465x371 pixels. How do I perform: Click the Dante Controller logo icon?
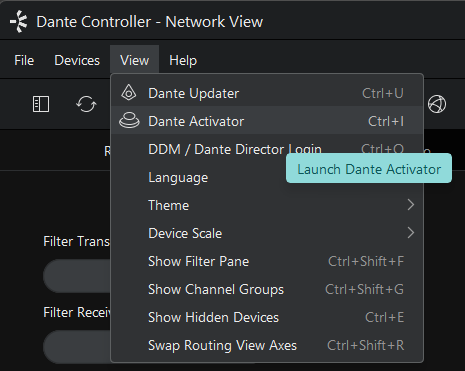19,22
